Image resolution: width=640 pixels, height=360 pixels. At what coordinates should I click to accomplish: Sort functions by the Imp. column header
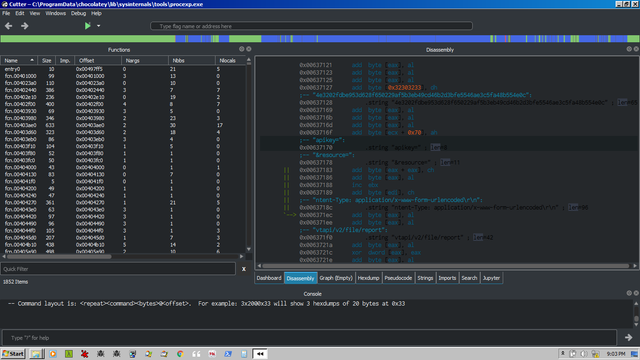[64, 60]
